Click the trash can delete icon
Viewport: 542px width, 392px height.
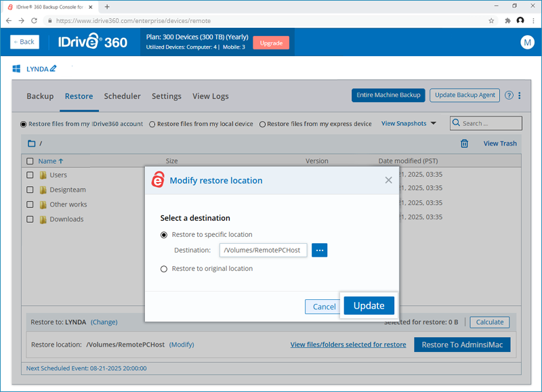[464, 144]
